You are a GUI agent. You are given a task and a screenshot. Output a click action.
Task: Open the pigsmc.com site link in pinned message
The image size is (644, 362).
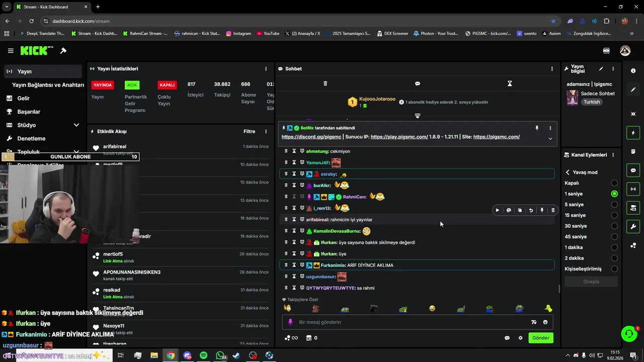point(497,137)
